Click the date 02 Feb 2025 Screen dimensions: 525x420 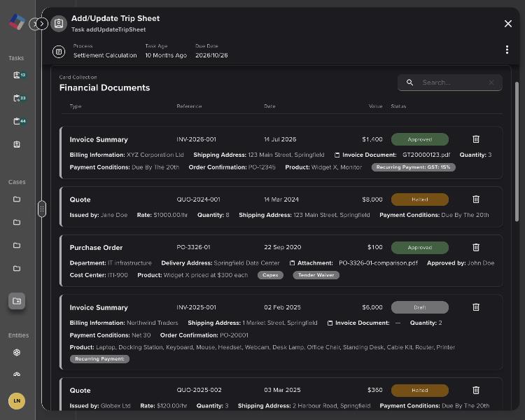282,307
